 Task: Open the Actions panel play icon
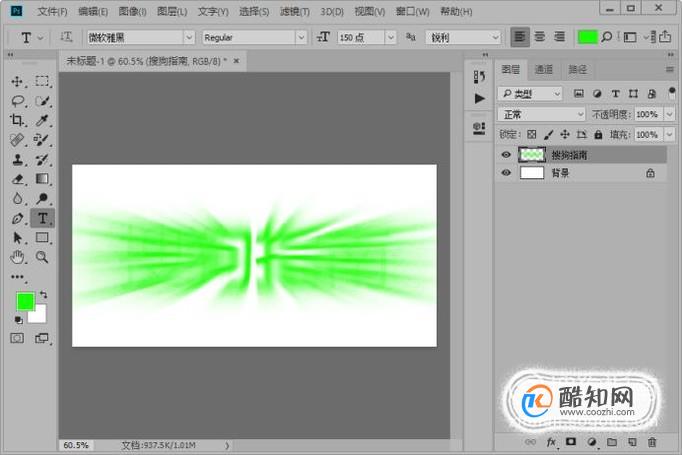coord(479,98)
